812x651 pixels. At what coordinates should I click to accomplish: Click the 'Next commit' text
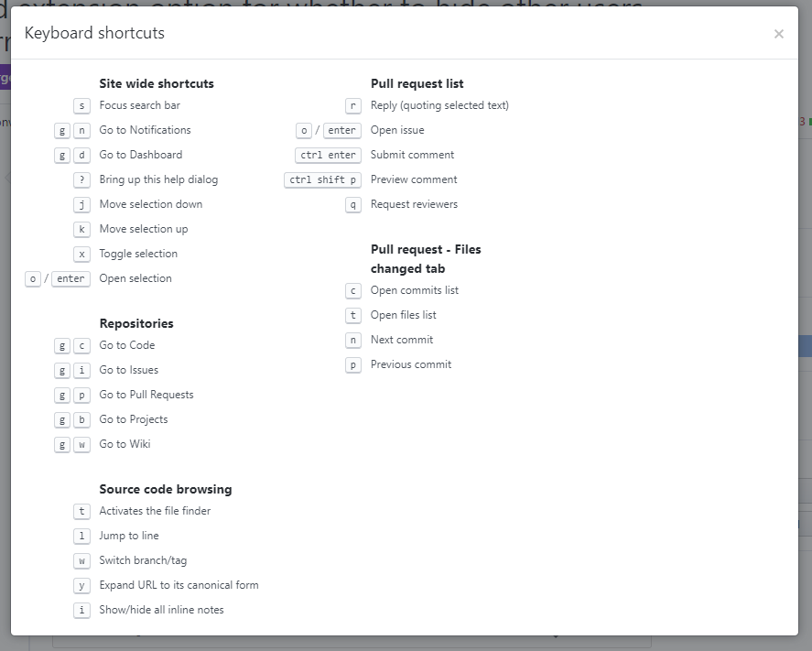pyautogui.click(x=401, y=340)
